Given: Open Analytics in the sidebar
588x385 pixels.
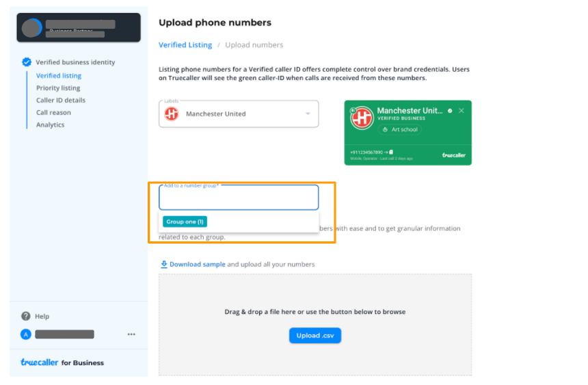Looking at the screenshot, I should pyautogui.click(x=50, y=124).
